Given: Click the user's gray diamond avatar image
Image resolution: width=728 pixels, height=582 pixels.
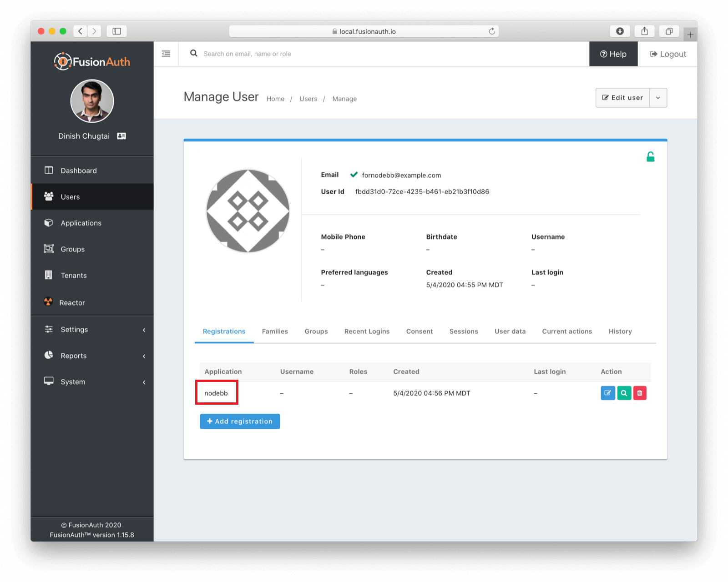Looking at the screenshot, I should [x=248, y=211].
